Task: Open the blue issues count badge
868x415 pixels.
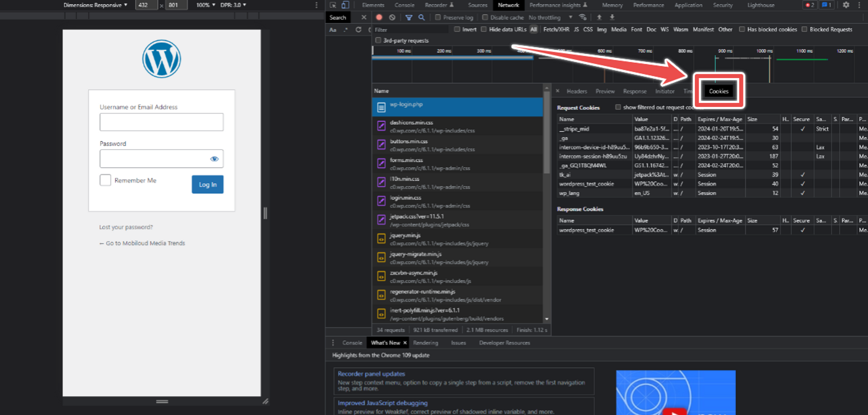Action: [x=826, y=5]
